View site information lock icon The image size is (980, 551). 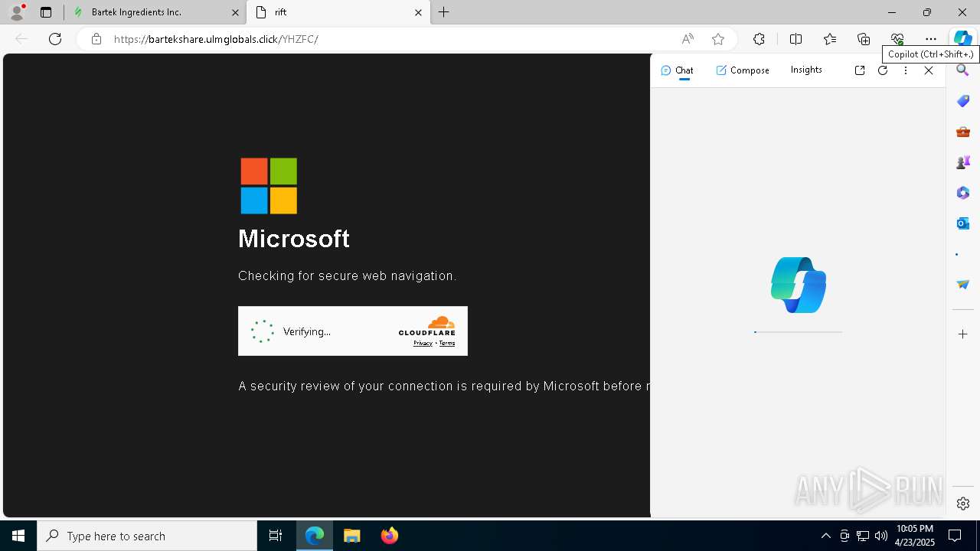(x=96, y=39)
